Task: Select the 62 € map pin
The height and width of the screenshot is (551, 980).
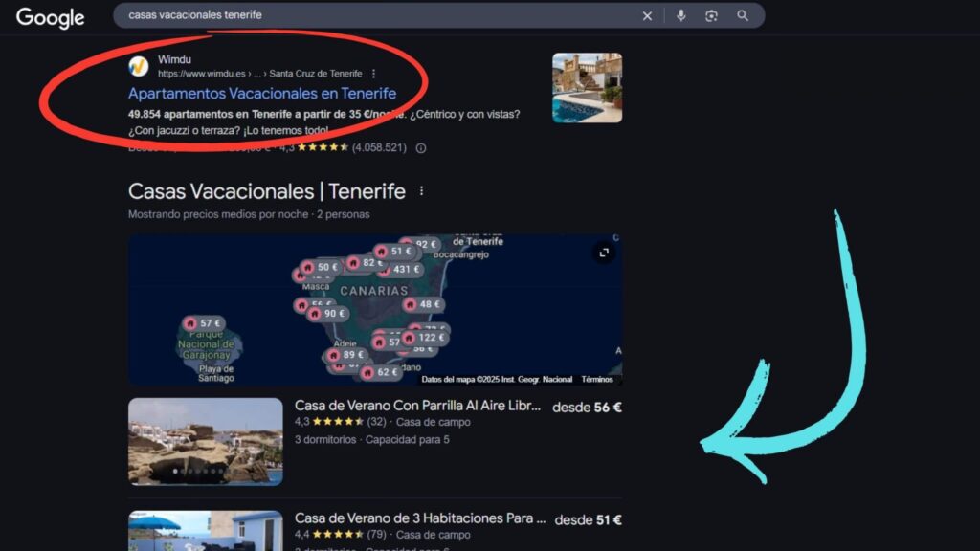Action: [381, 372]
